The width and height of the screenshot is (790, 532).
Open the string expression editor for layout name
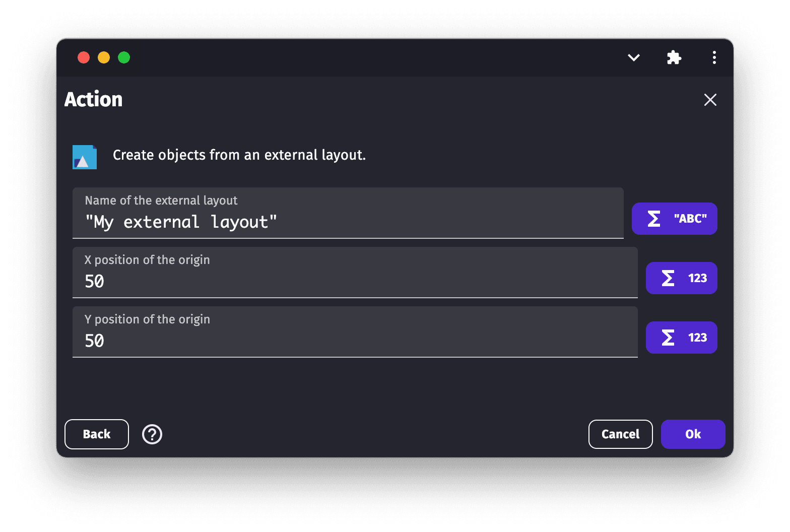(x=674, y=219)
